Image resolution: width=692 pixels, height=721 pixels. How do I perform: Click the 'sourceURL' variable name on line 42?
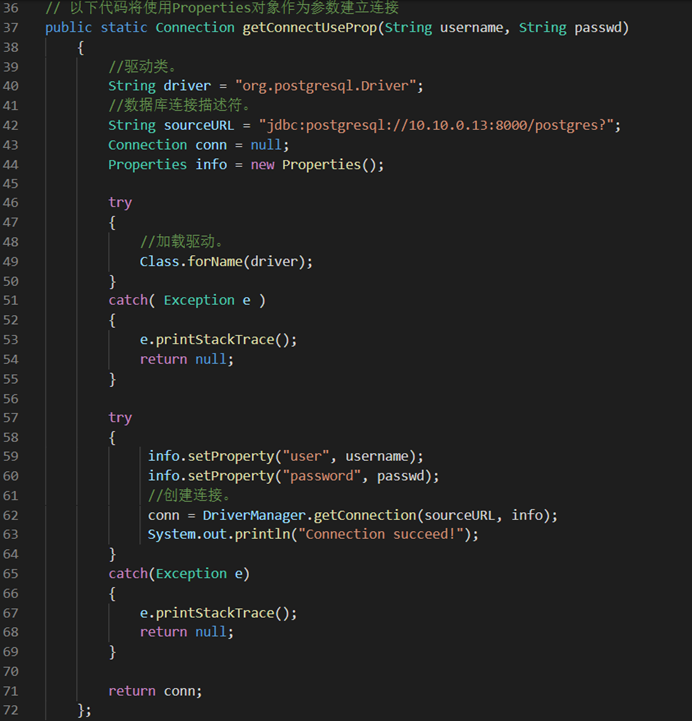tap(199, 125)
